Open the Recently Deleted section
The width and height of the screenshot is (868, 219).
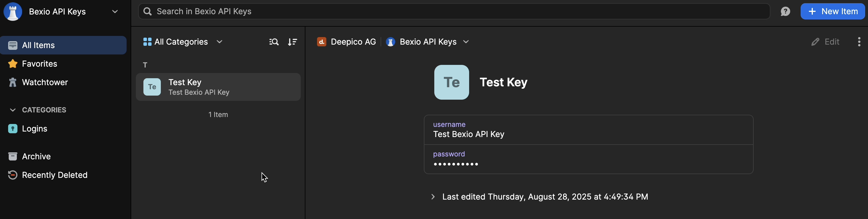pyautogui.click(x=54, y=175)
